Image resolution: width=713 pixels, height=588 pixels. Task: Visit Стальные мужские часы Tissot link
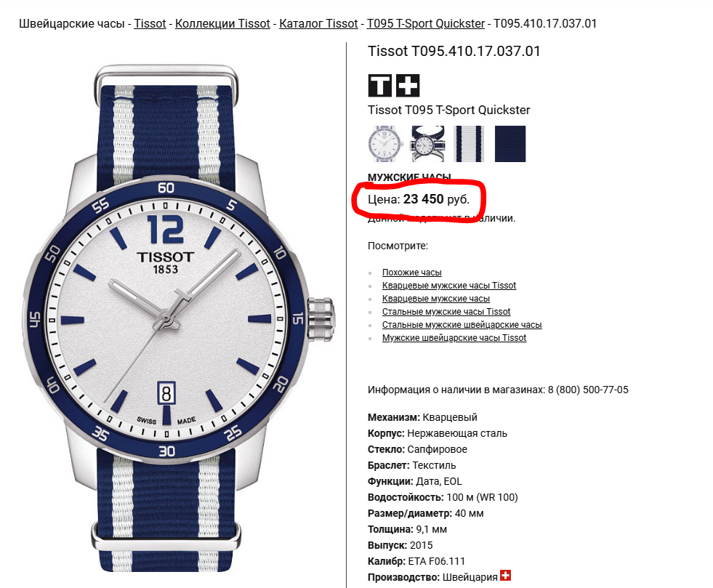[x=446, y=312]
